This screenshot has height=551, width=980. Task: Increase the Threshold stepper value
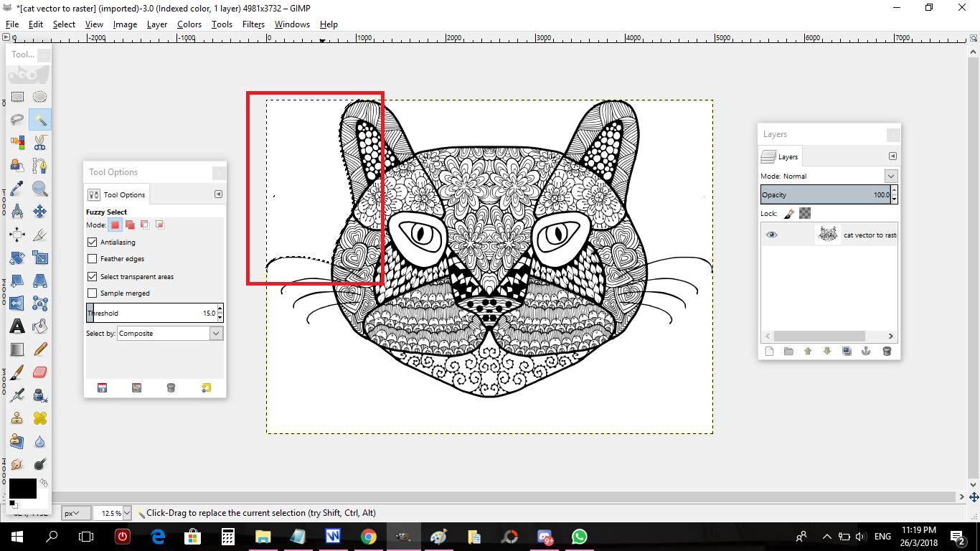tap(220, 309)
